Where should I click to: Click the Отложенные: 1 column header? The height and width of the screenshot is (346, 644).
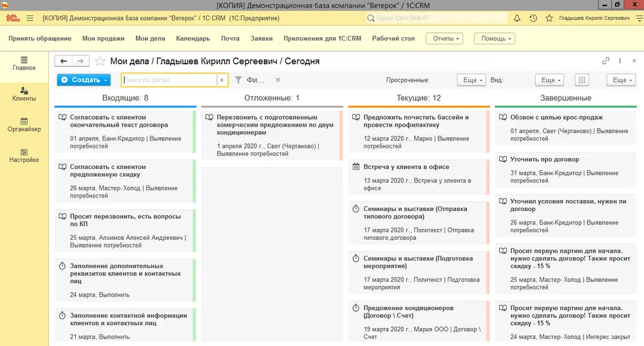272,98
